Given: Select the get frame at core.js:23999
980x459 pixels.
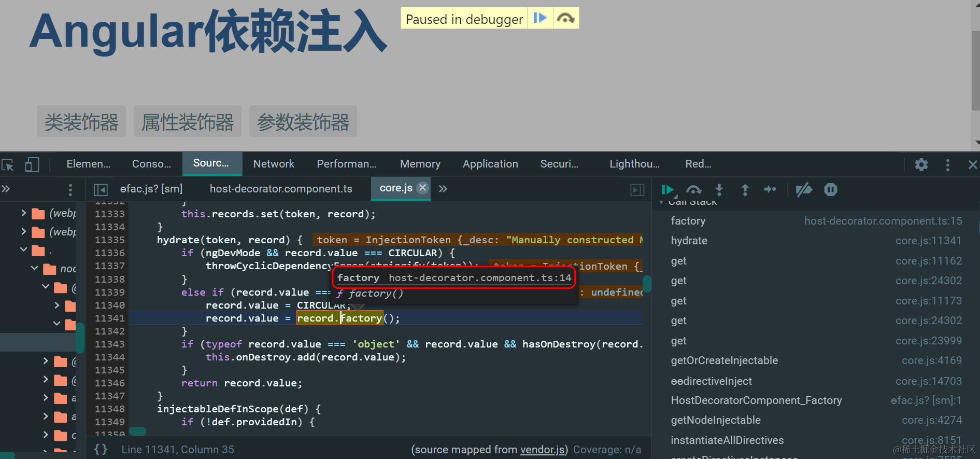Looking at the screenshot, I should tap(816, 341).
